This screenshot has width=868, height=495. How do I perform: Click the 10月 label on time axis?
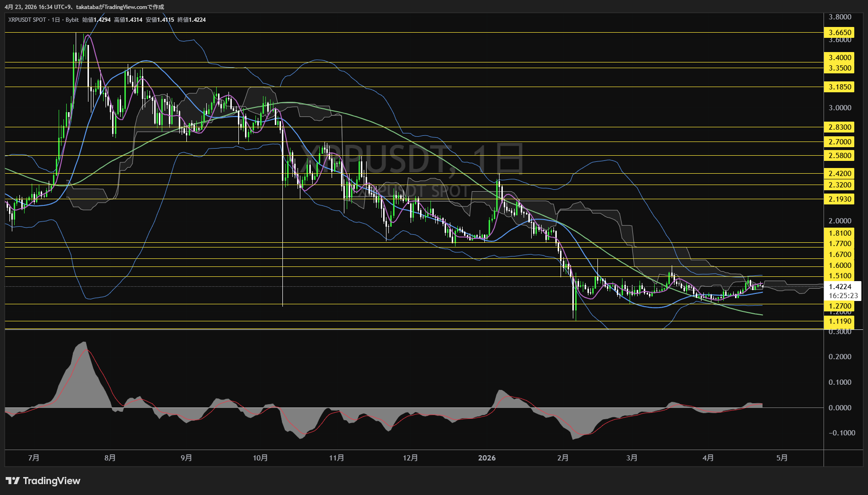(x=260, y=458)
